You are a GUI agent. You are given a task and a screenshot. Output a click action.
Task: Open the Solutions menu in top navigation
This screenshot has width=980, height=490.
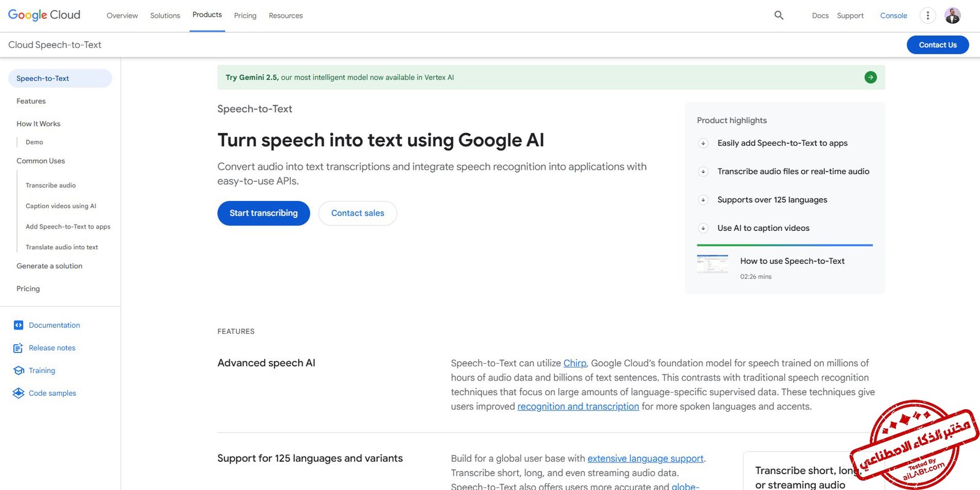click(165, 16)
